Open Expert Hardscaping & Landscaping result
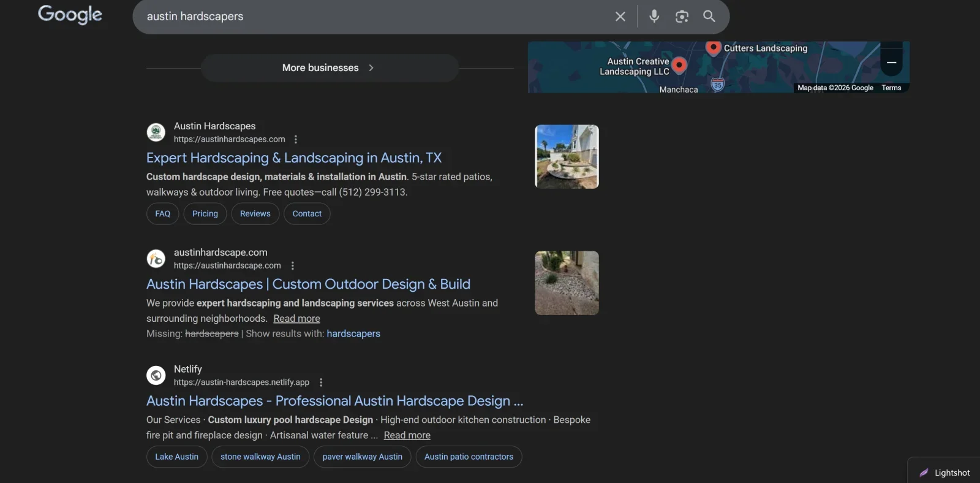The width and height of the screenshot is (980, 483). (x=293, y=158)
